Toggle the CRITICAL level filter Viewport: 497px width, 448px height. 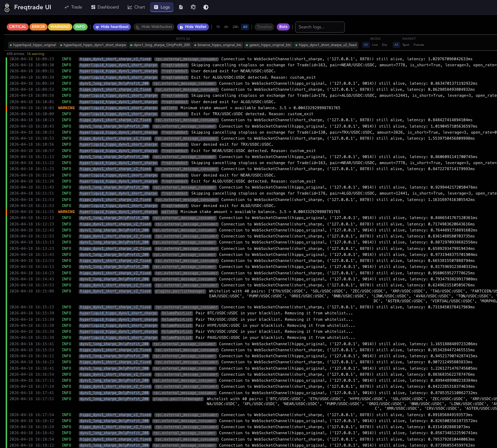tap(18, 27)
